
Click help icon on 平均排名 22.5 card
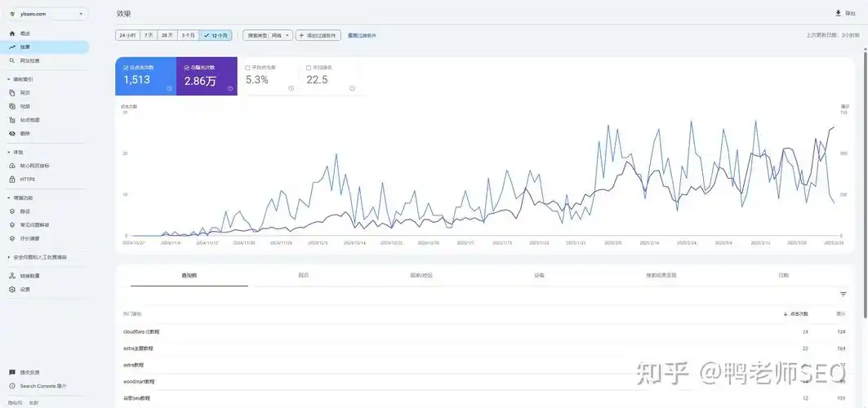(352, 88)
